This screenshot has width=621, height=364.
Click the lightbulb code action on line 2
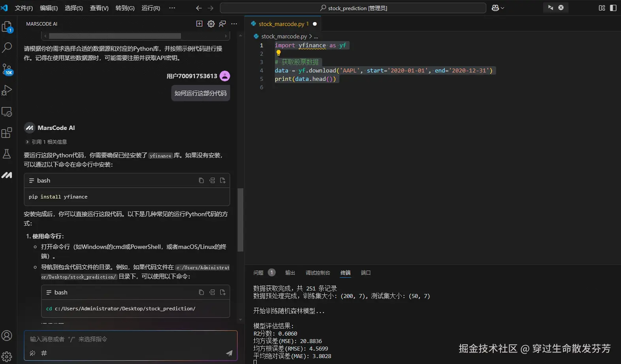point(278,53)
